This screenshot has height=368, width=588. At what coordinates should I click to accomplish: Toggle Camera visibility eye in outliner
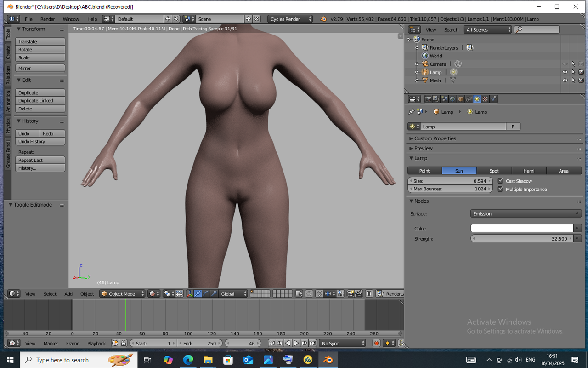pyautogui.click(x=565, y=64)
